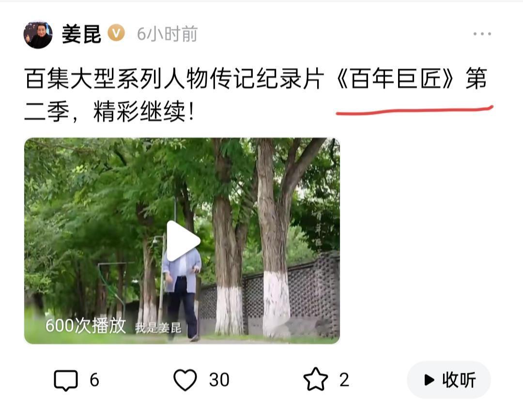The height and width of the screenshot is (420, 523).
Task: Play the video with center play button
Action: click(x=183, y=240)
